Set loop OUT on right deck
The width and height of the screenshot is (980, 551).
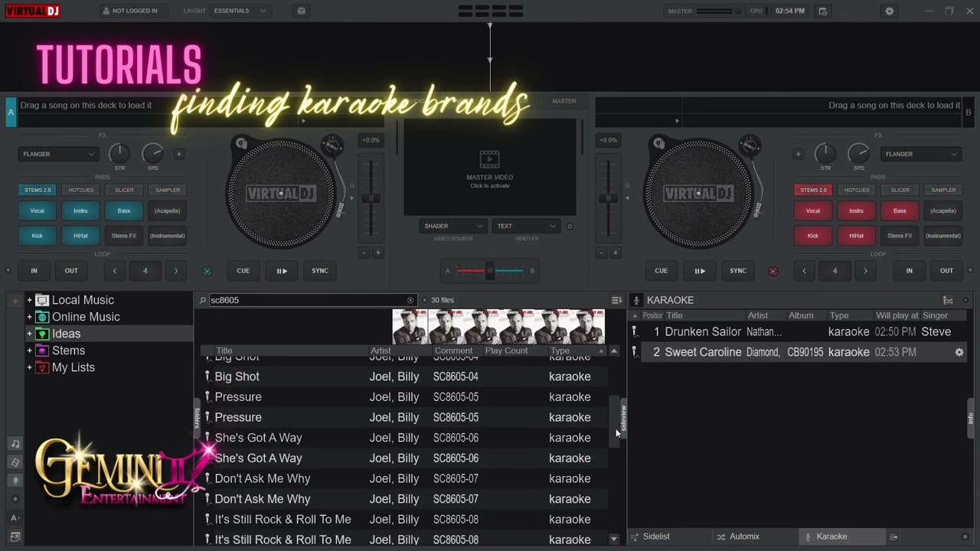pyautogui.click(x=946, y=271)
